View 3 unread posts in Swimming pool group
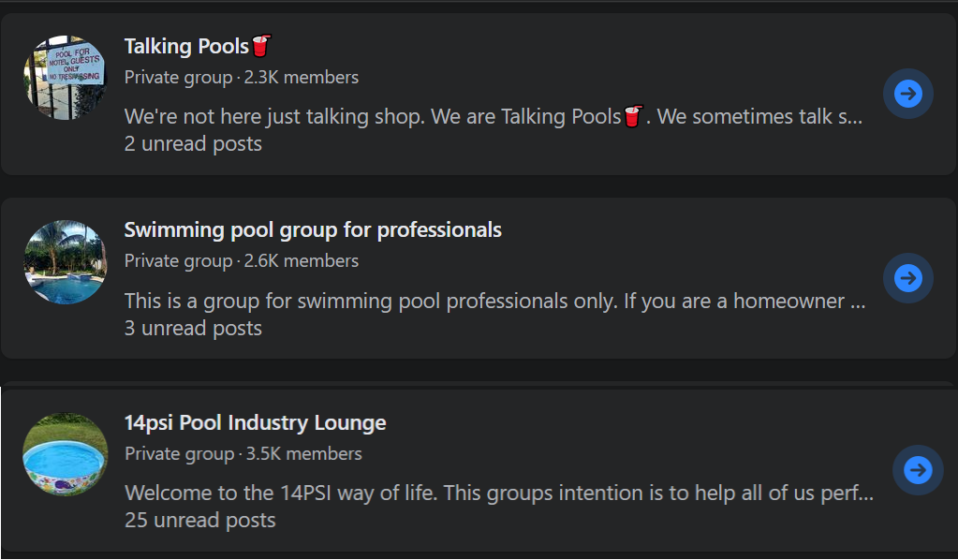Viewport: 958px width, 560px height. 193,329
